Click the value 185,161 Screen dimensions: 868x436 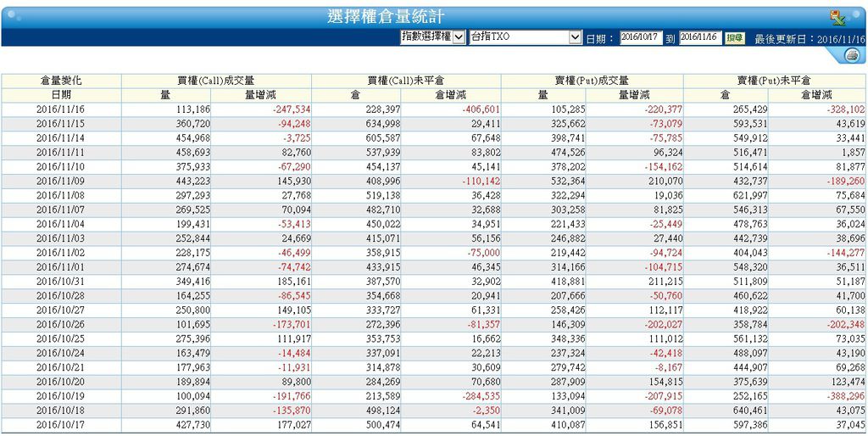(x=293, y=282)
